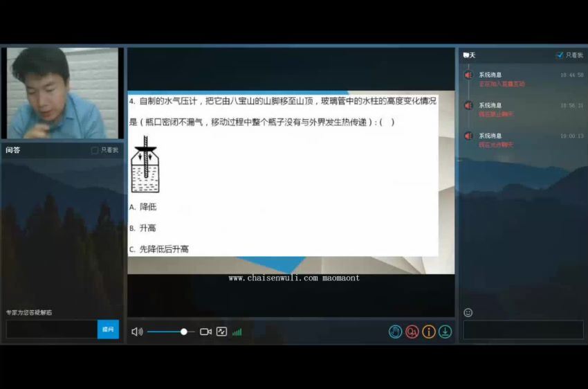Click the first system message speaker icon
Image resolution: width=588 pixels, height=389 pixels.
coord(468,75)
